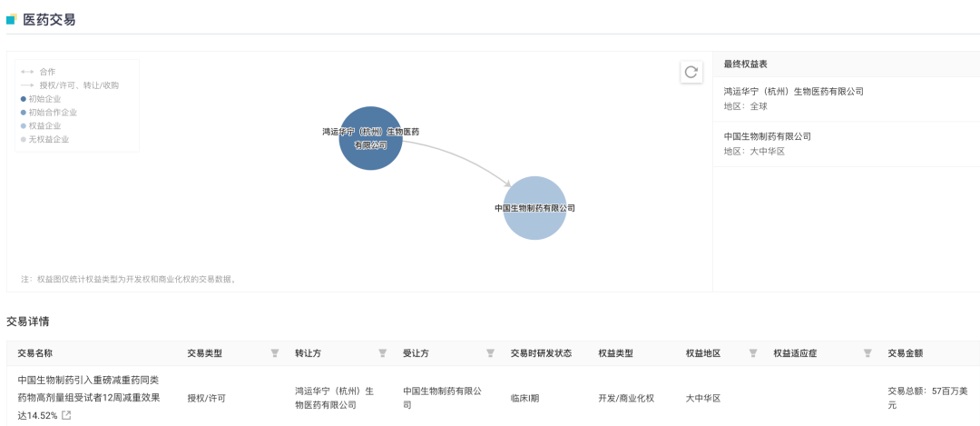Click the 临床I期 cell
Screen dimensions: 980x426
(x=525, y=398)
